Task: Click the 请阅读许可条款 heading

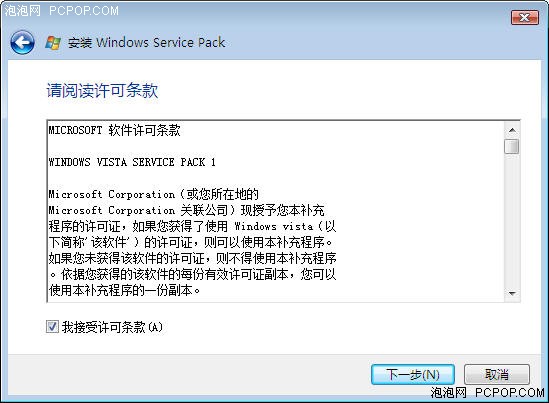Action: (102, 91)
